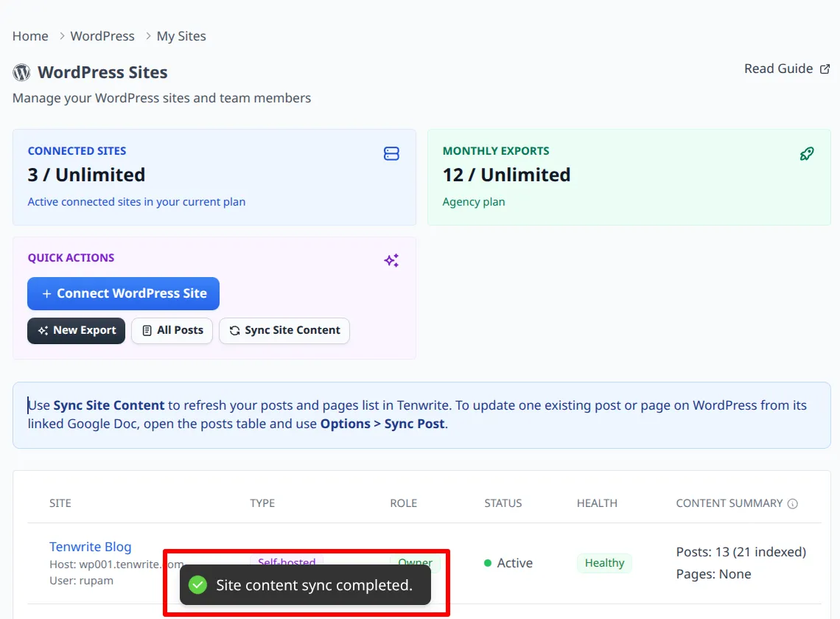Image resolution: width=840 pixels, height=619 pixels.
Task: Click the HEALTH column header
Action: [598, 503]
